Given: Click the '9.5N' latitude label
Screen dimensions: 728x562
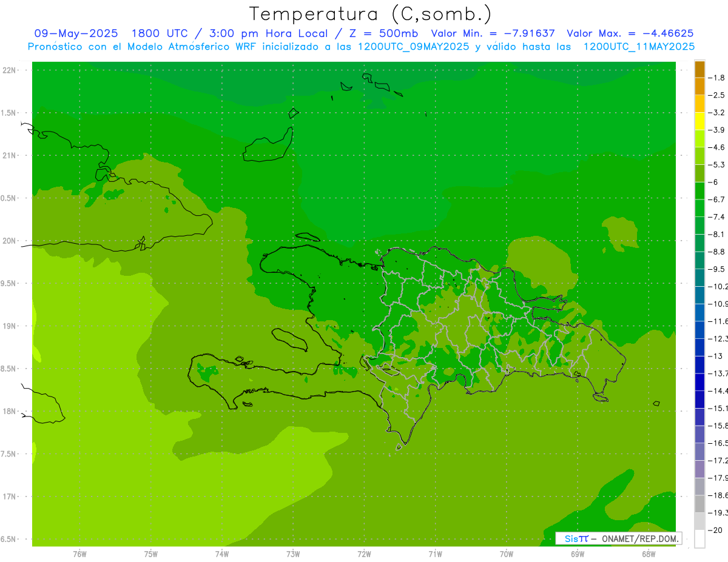Looking at the screenshot, I should (8, 284).
